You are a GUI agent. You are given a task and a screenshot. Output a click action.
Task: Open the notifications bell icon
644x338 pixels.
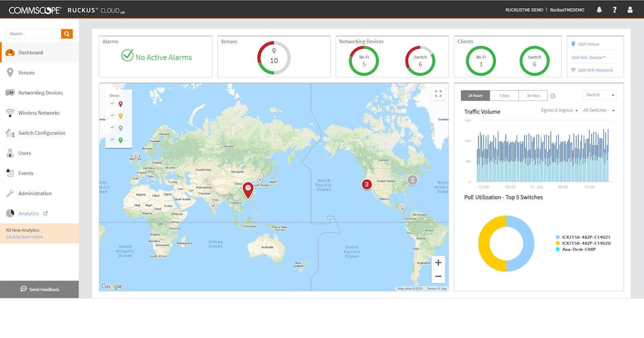point(599,9)
